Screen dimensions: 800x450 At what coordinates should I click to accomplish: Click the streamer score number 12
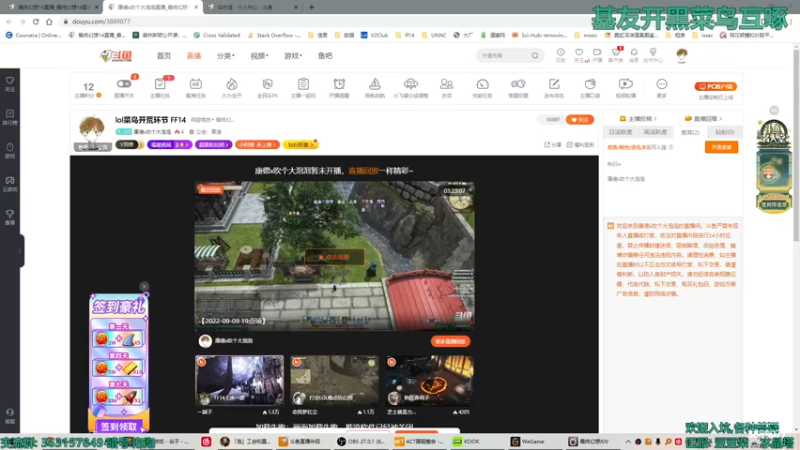(88, 87)
